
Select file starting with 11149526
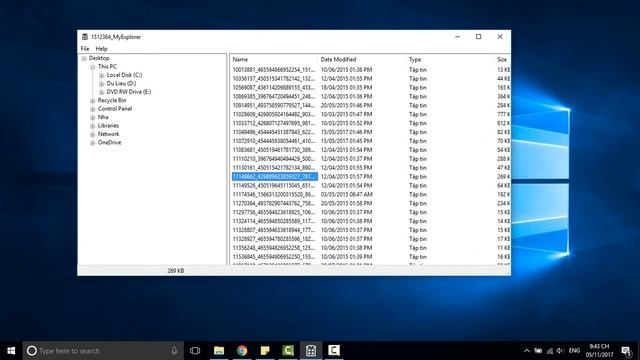point(274,186)
